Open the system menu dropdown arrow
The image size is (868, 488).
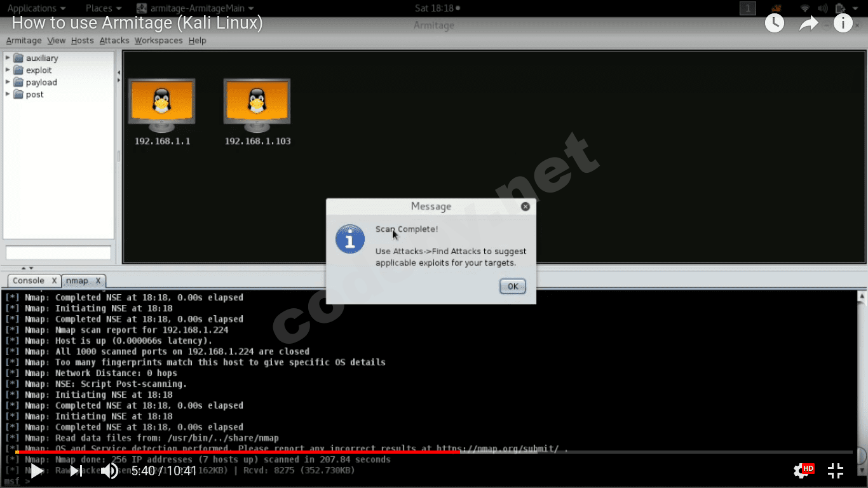click(855, 8)
